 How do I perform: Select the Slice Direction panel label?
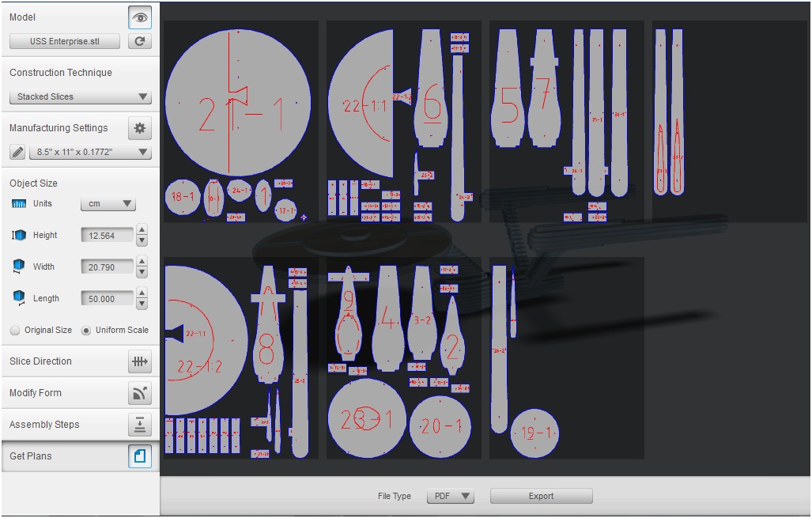point(40,361)
